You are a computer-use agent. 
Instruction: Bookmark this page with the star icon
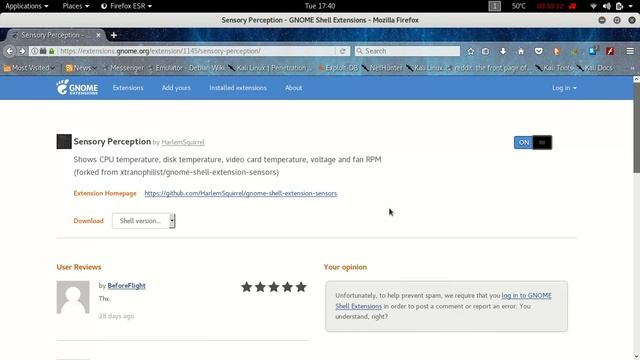coord(471,51)
